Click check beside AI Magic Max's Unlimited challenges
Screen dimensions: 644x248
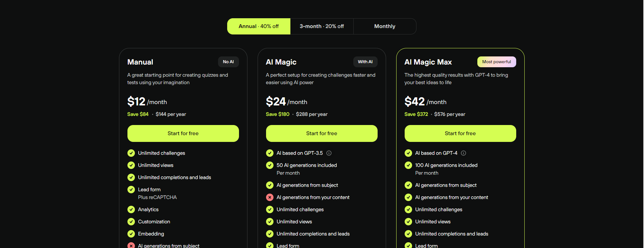click(408, 209)
